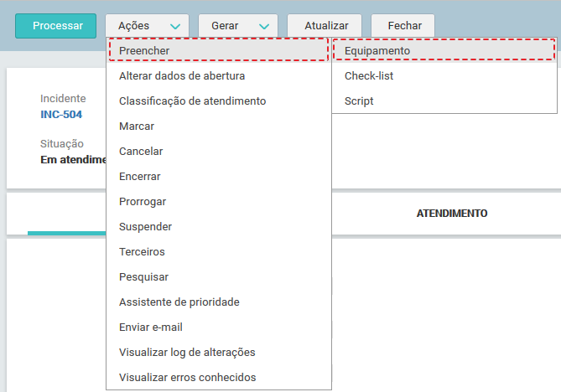Switch to the ATENDIMENTO tab
The height and width of the screenshot is (392, 561).
point(452,214)
